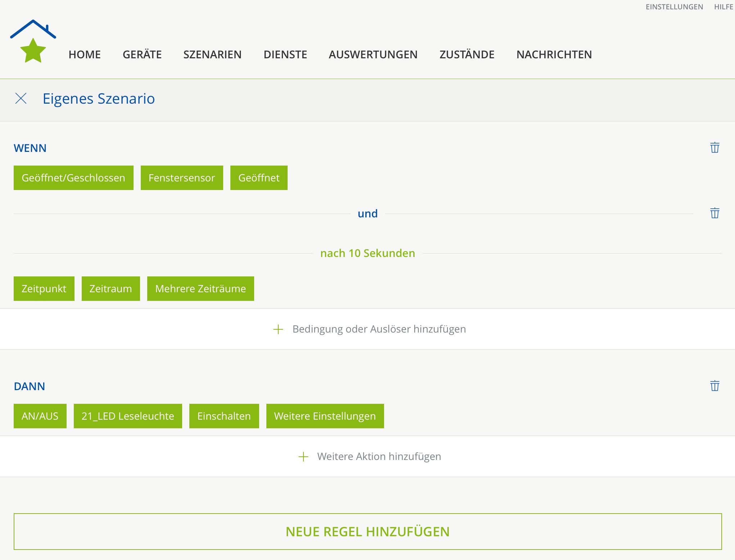
Task: Adjust the 'nach 10 Sekunden' delay
Action: (367, 253)
